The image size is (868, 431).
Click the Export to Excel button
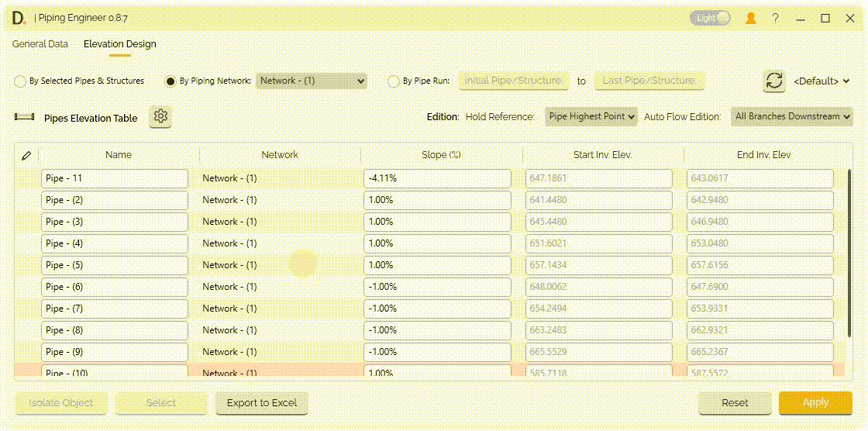(262, 403)
